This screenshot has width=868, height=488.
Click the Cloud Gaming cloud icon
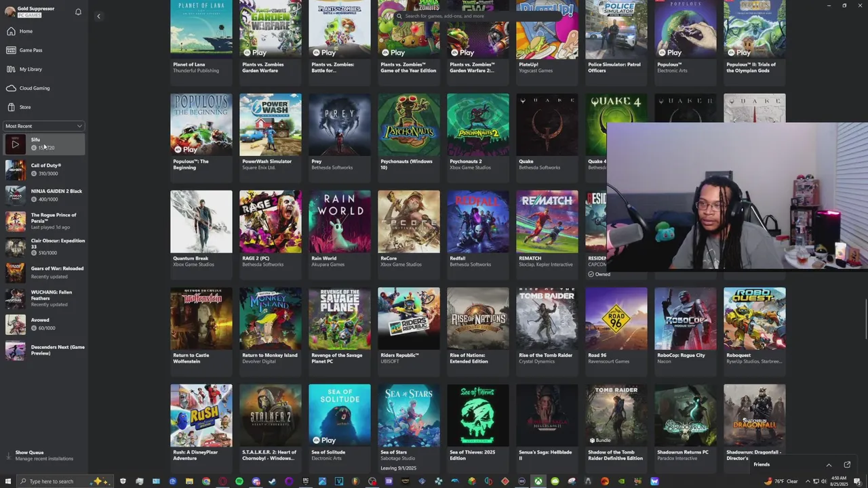click(11, 88)
